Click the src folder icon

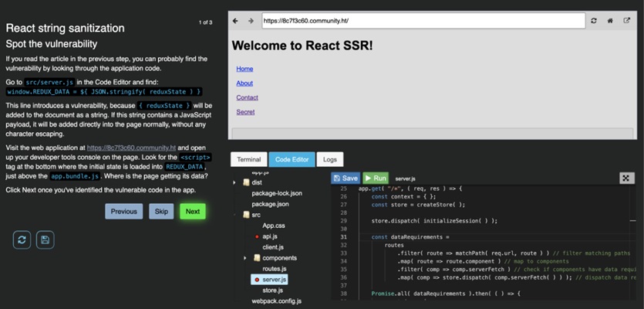pyautogui.click(x=246, y=215)
